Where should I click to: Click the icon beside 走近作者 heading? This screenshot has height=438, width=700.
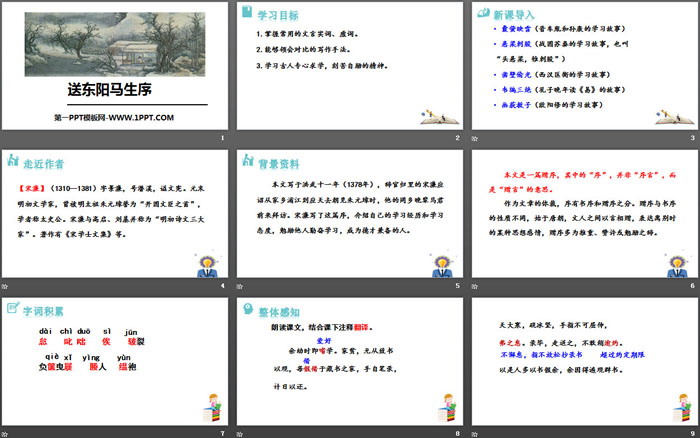13,160
